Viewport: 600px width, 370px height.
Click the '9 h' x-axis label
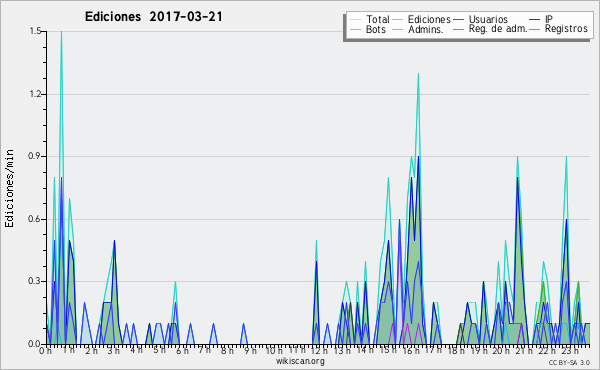coord(250,351)
